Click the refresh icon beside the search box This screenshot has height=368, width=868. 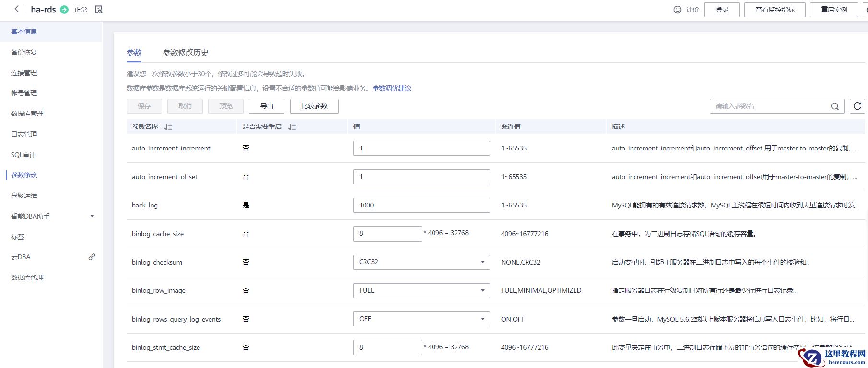[857, 106]
